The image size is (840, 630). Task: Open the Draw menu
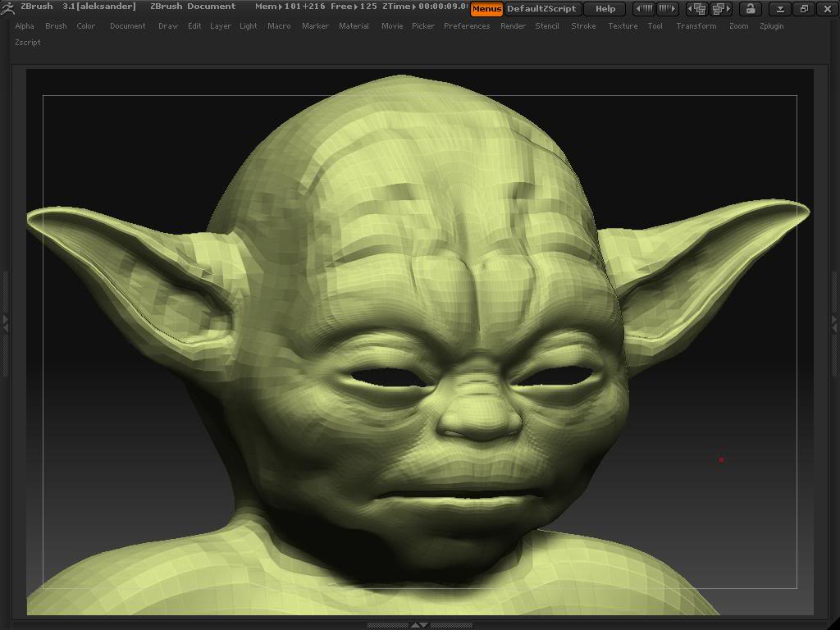click(168, 25)
